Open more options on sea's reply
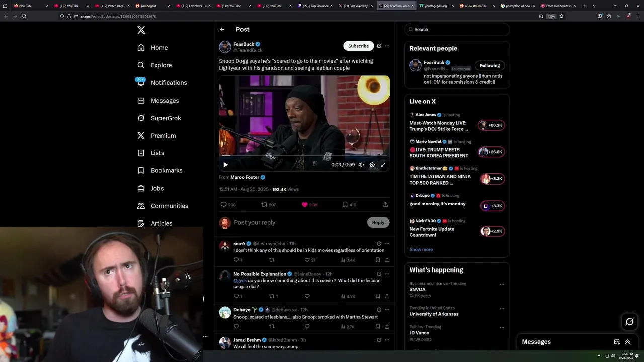 coord(387,244)
